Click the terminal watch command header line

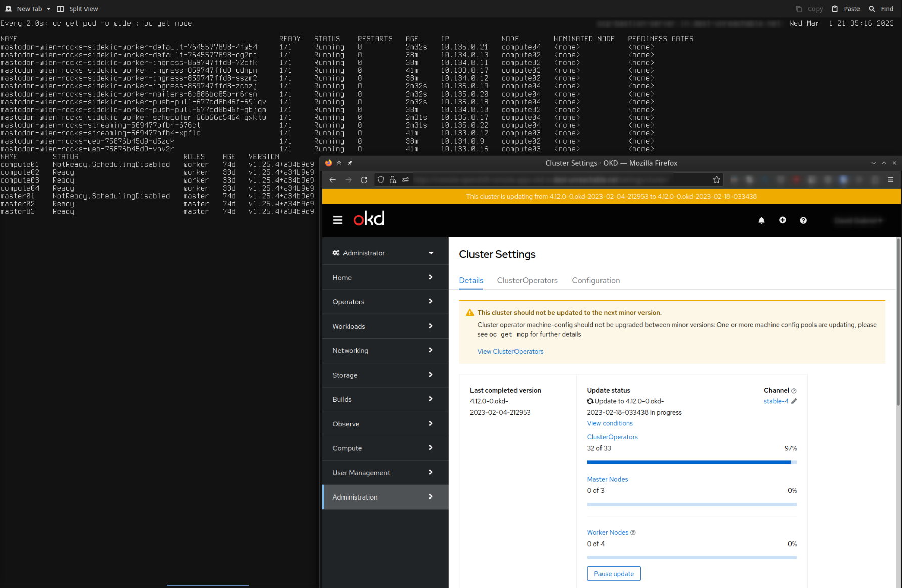pyautogui.click(x=96, y=23)
